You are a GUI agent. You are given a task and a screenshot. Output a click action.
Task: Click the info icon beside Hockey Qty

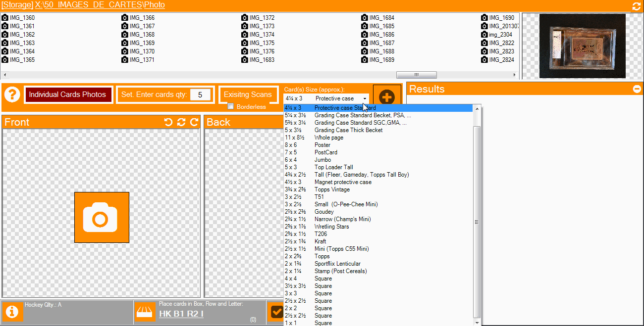coord(12,312)
